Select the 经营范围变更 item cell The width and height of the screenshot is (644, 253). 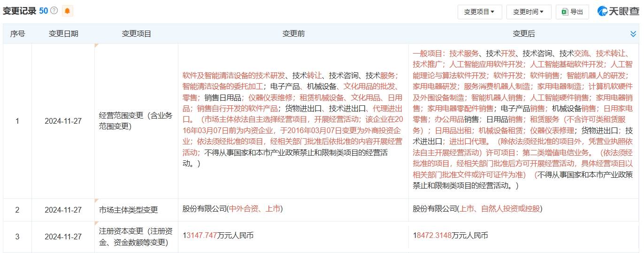[136, 121]
